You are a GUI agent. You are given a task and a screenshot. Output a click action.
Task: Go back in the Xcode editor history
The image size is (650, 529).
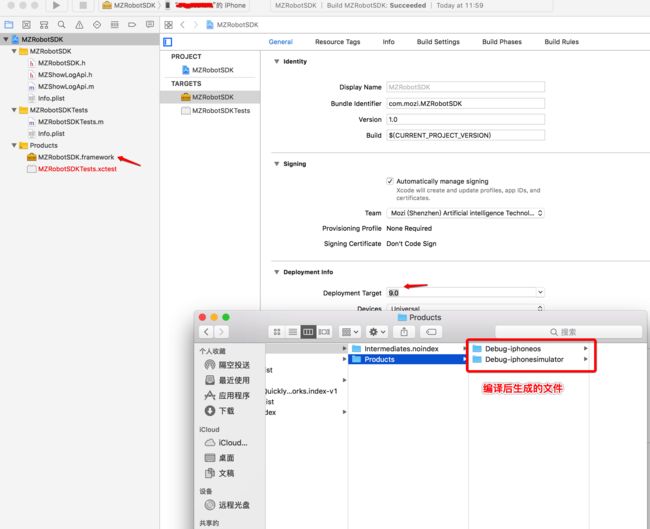[182, 25]
